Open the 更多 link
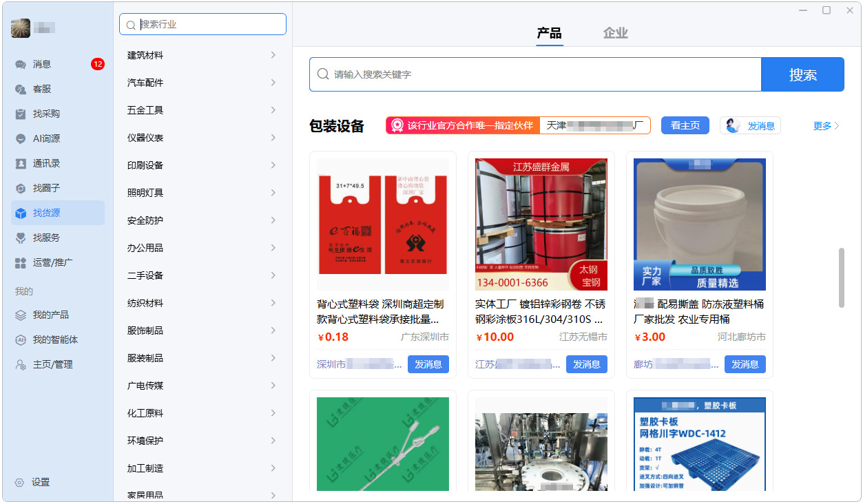863x504 pixels. [826, 126]
